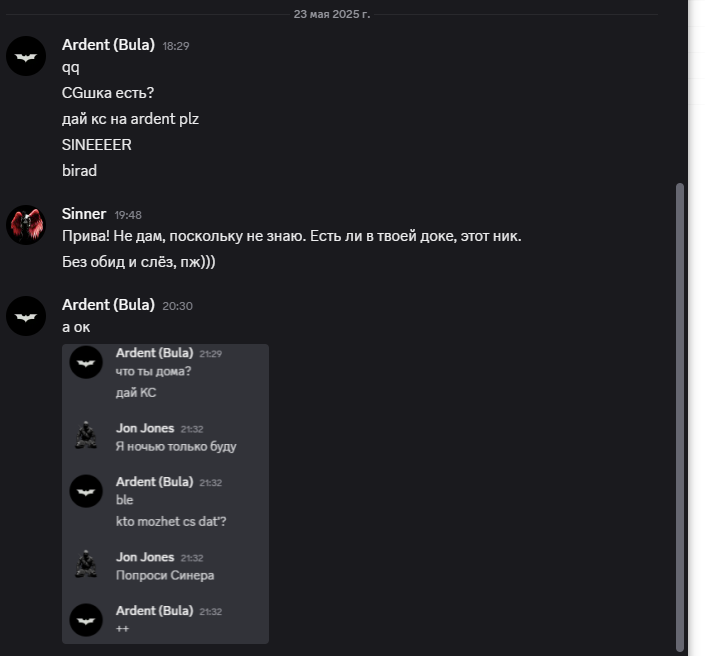Click the 'а ок' message text
Screen dimensions: 717x656
[x=76, y=327]
